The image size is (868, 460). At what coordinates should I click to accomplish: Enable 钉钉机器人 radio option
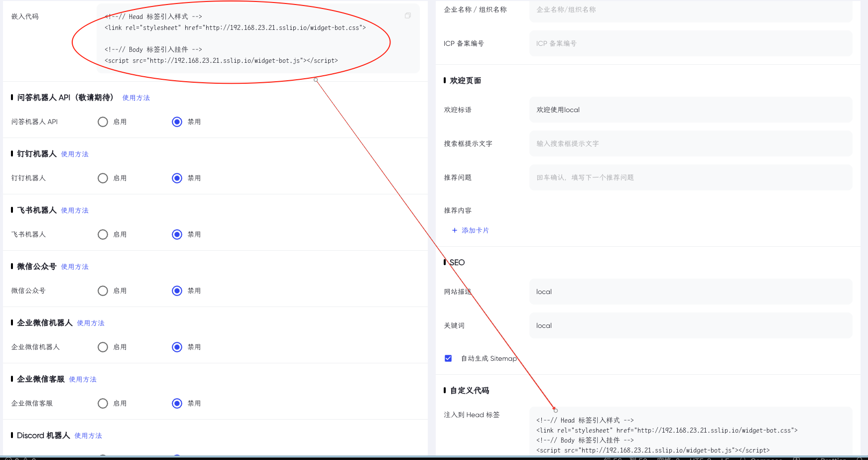[x=103, y=178]
